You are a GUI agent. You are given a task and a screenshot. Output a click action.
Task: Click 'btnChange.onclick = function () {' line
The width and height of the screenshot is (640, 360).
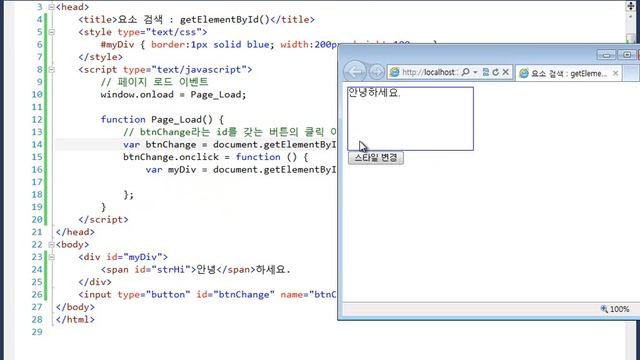[x=215, y=157]
